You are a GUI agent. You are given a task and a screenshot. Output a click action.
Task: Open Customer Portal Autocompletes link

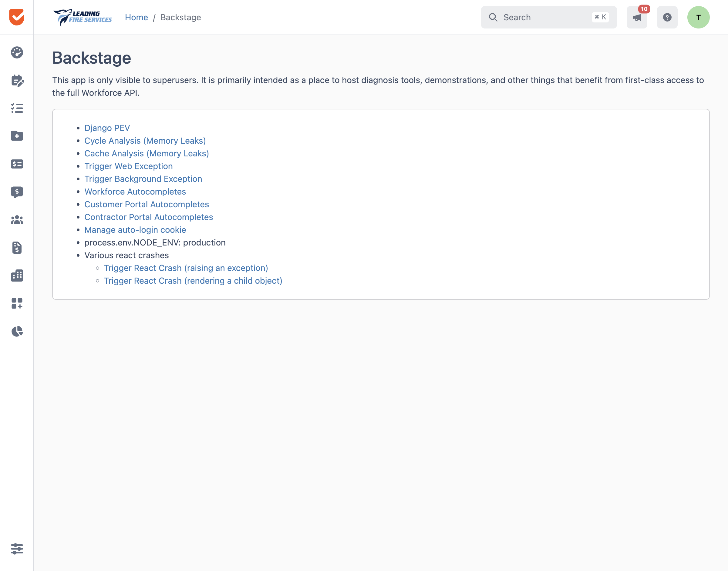click(147, 204)
